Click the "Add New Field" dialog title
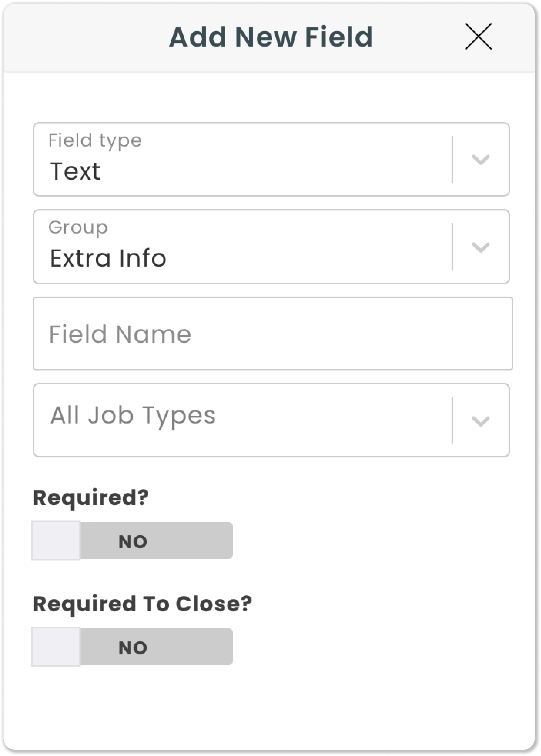Screen dimensions: 541x756 click(271, 37)
